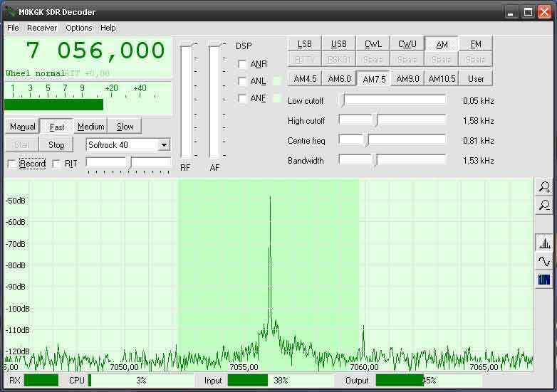Maximize the SDR Decoder window
This screenshot has height=392, width=557.
(528, 12)
